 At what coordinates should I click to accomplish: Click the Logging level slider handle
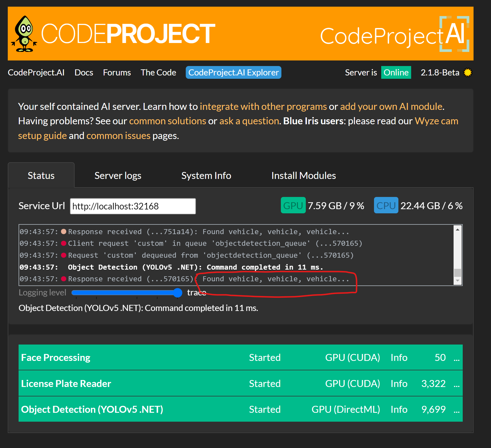coord(178,292)
